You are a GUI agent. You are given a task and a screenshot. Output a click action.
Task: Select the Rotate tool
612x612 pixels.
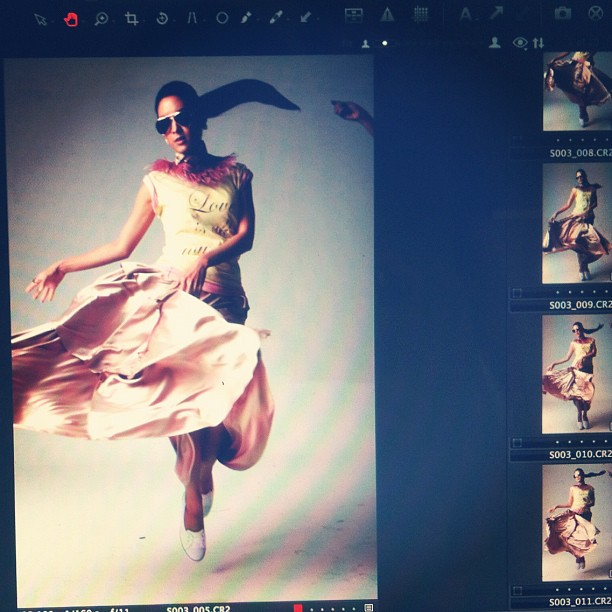tap(162, 18)
